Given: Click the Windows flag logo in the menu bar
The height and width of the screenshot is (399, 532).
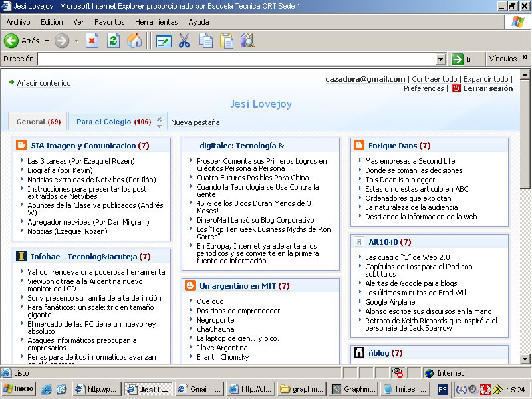Looking at the screenshot, I should coord(518,22).
